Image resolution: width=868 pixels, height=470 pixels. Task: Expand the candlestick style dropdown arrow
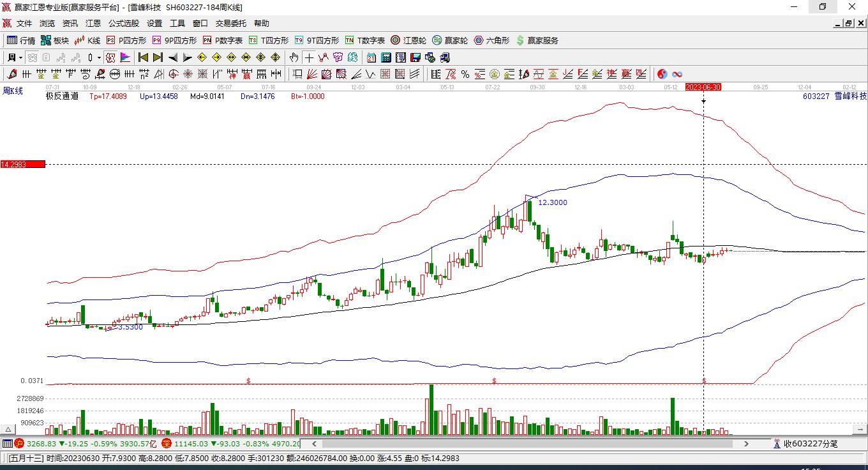tap(98, 57)
